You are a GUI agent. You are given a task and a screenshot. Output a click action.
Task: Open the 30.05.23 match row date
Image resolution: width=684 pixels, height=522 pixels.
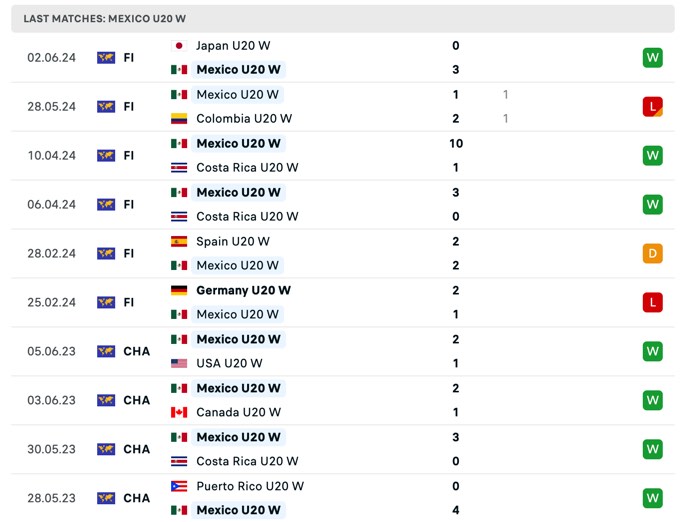click(51, 449)
